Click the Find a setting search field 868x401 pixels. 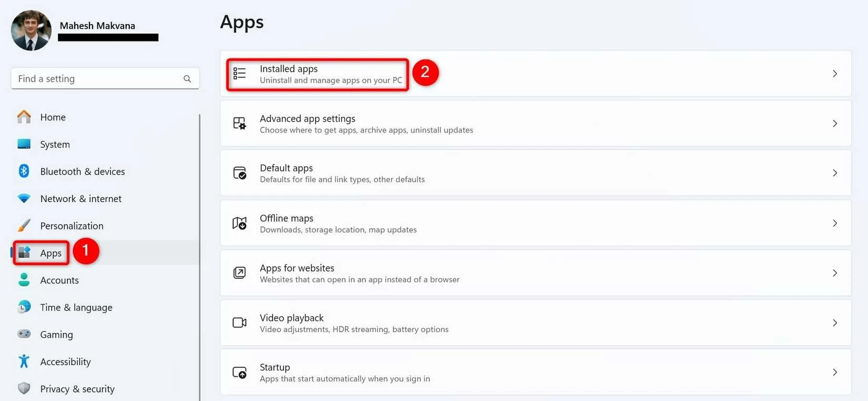105,78
